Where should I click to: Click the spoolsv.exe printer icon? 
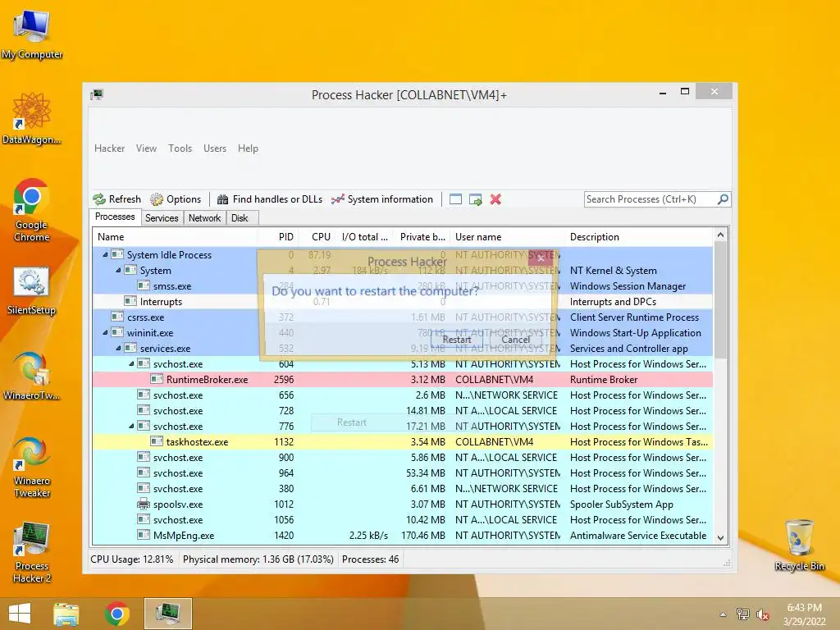click(x=143, y=504)
